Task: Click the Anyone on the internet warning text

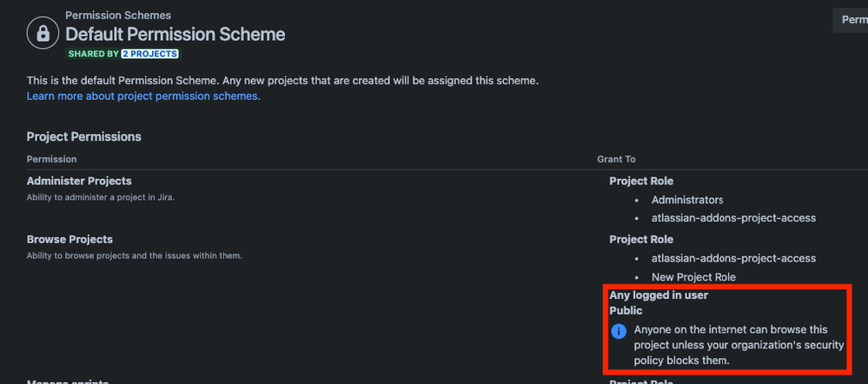Action: (x=739, y=345)
